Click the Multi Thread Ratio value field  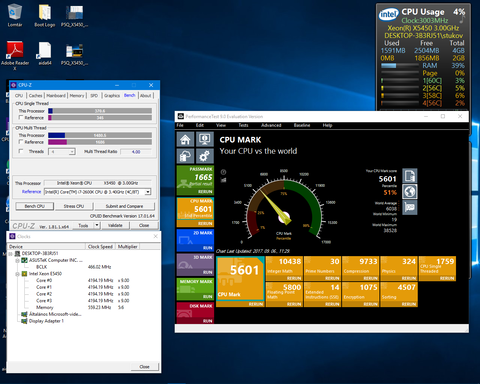[136, 152]
